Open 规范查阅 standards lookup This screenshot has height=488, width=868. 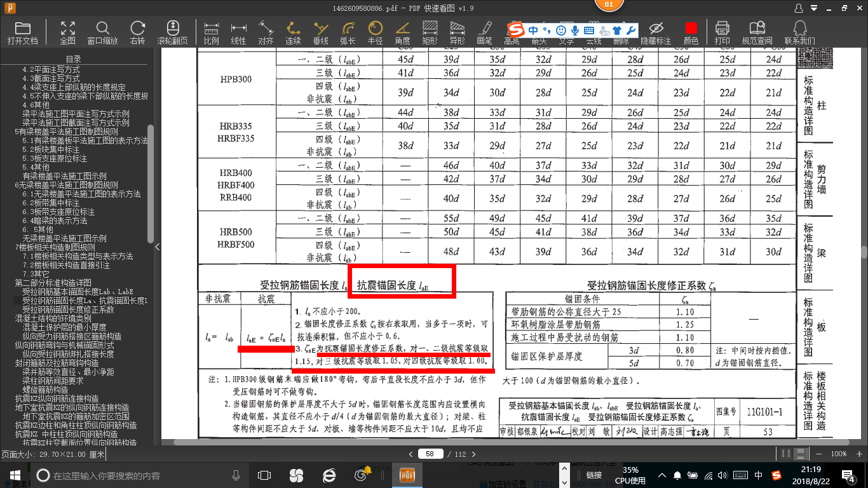(x=757, y=33)
